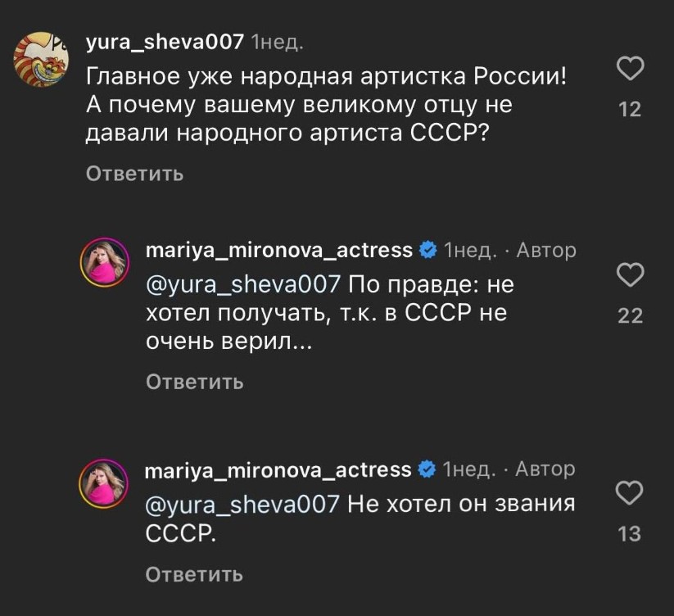Like the first reply about not wanting awards
The height and width of the screenshot is (616, 674).
[x=630, y=276]
